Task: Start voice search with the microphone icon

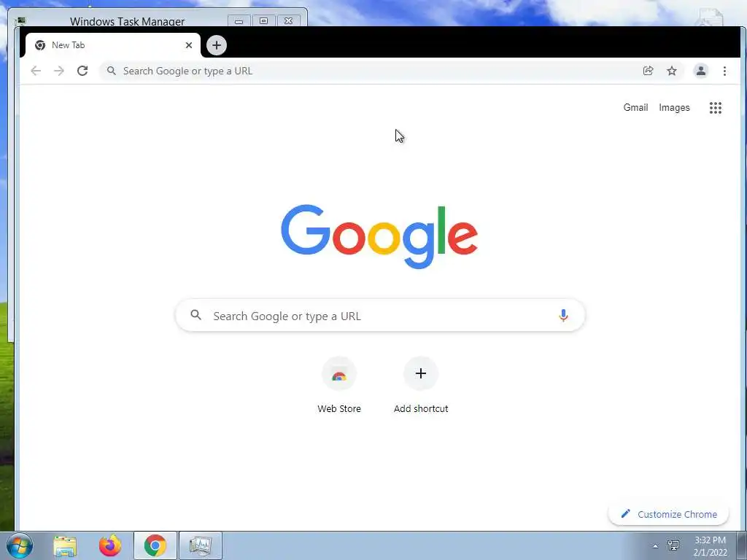Action: point(563,315)
